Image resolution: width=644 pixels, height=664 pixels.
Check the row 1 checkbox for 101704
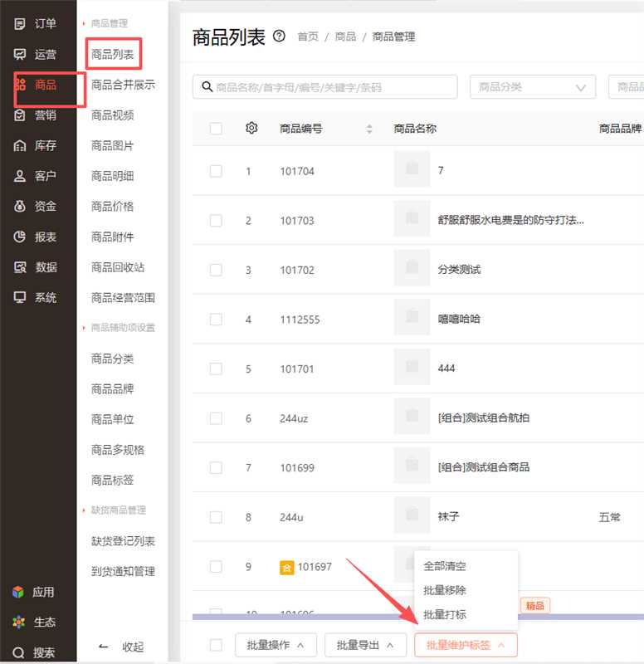[x=216, y=171]
